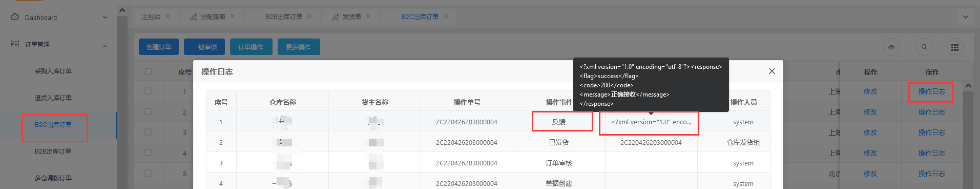Click the 订单审核 event cell
980x189 pixels.
click(x=559, y=163)
